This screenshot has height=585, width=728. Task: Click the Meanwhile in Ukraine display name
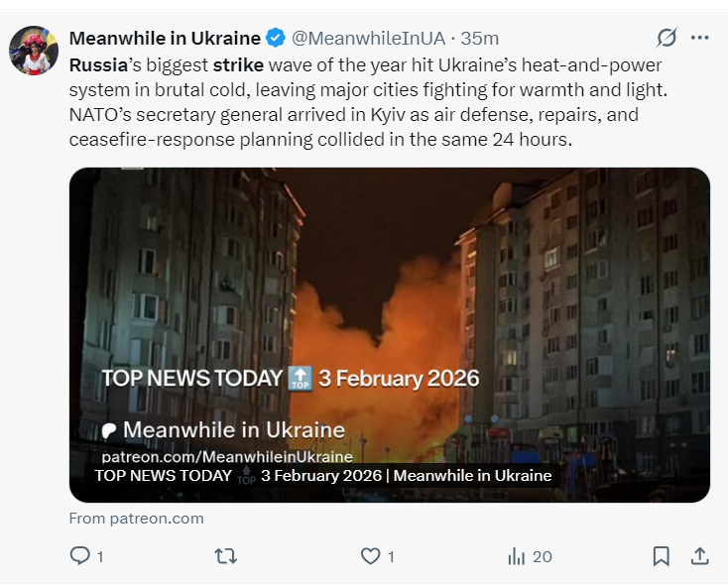(165, 38)
